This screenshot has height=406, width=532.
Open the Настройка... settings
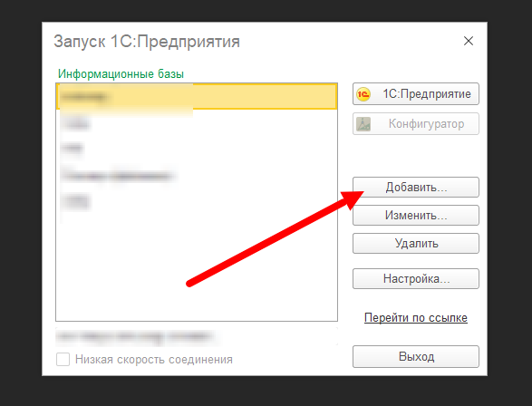416,279
